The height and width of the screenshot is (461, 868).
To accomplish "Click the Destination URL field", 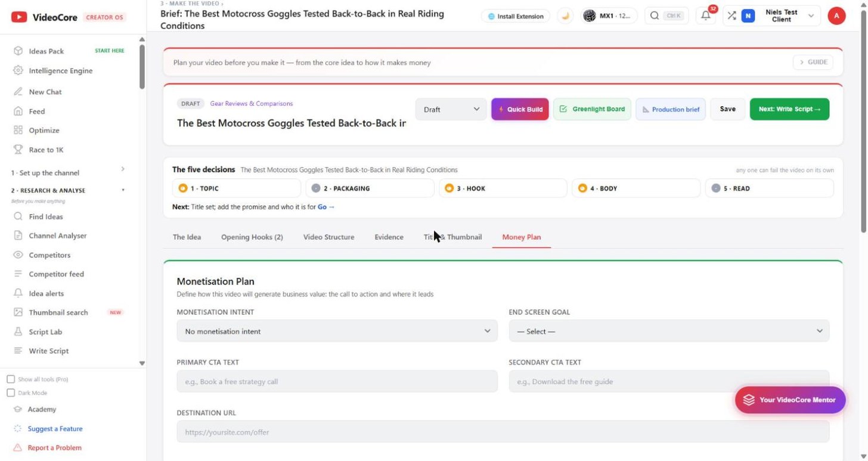I will point(503,432).
